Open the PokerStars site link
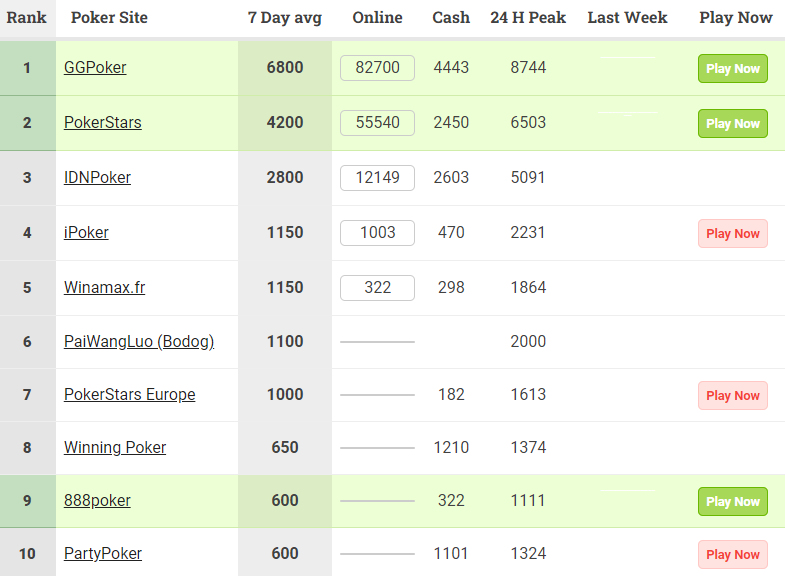 tap(103, 123)
